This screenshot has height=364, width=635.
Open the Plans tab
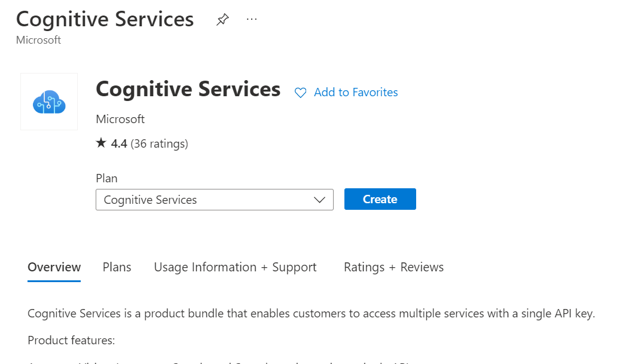coord(117,267)
